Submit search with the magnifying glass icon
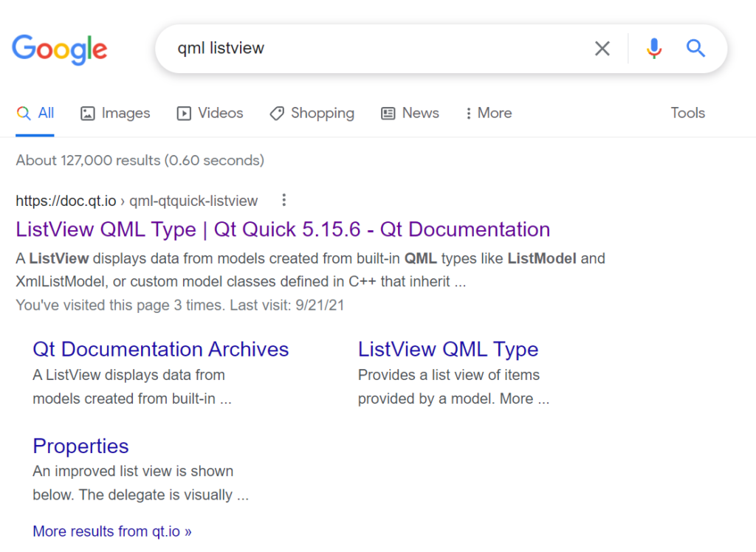The image size is (756, 552). coord(695,48)
